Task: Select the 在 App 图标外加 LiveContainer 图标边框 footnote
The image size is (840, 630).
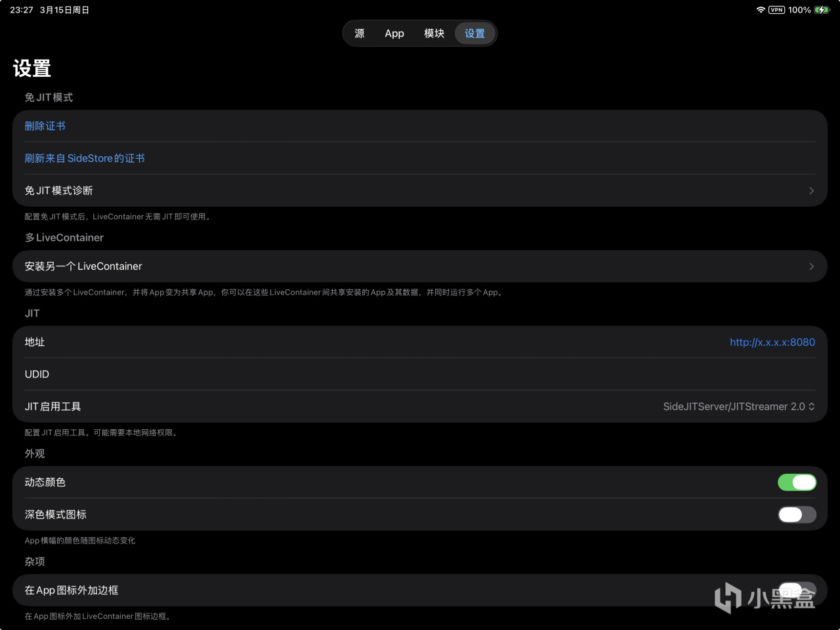Action: 98,616
